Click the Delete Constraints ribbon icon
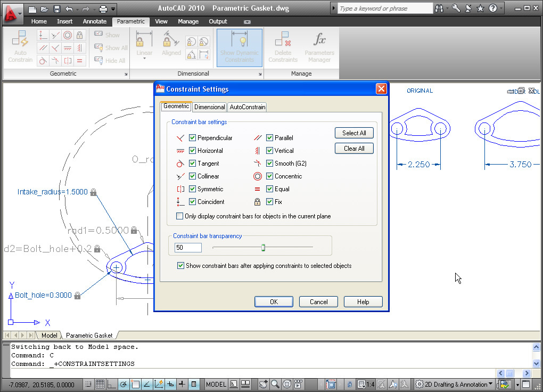The image size is (543, 392). [x=283, y=47]
